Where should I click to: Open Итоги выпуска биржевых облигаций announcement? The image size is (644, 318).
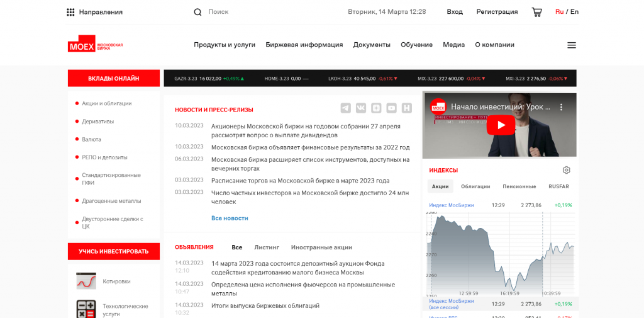[265, 305]
